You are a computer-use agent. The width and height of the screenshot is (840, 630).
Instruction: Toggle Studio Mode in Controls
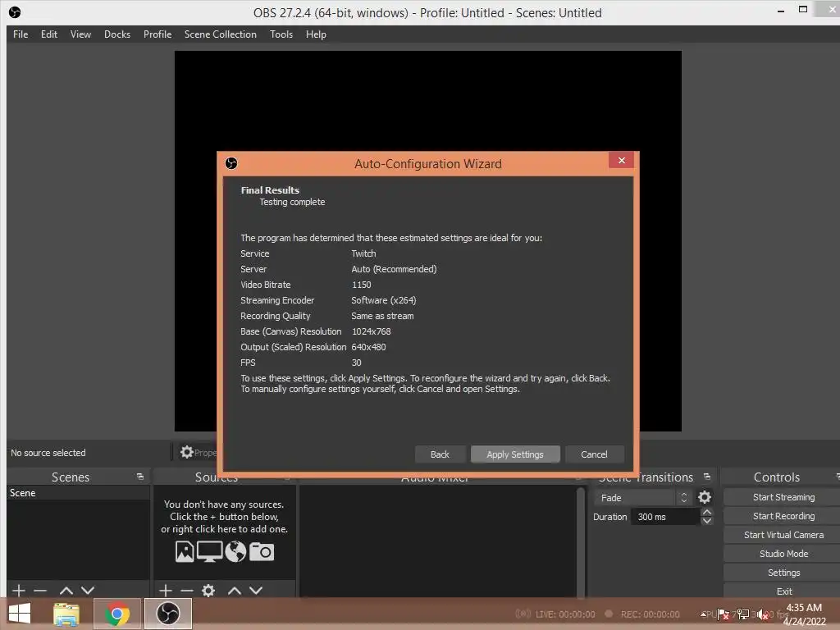(x=783, y=554)
